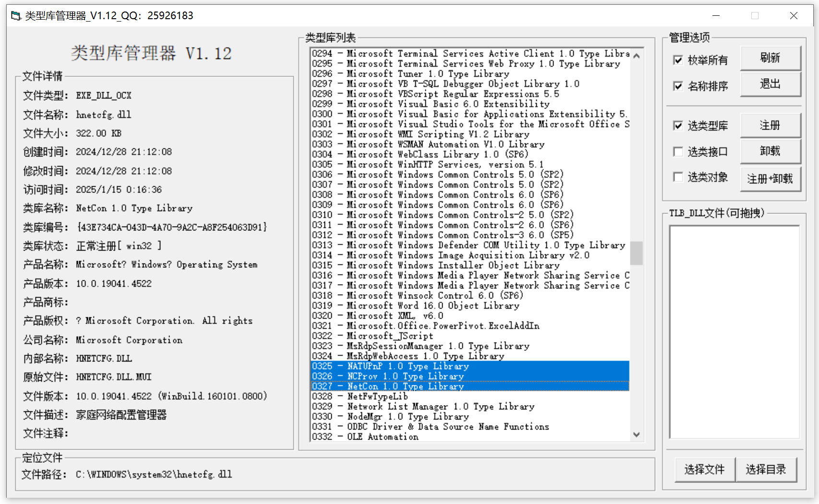Select row 0330 NodeMgr 1.0 Type Library

[x=470, y=416]
